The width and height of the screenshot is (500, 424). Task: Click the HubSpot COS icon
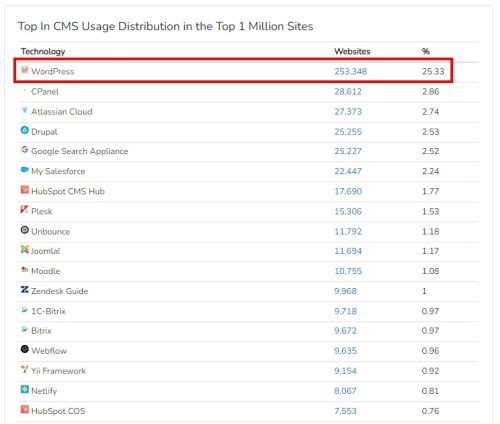25,409
